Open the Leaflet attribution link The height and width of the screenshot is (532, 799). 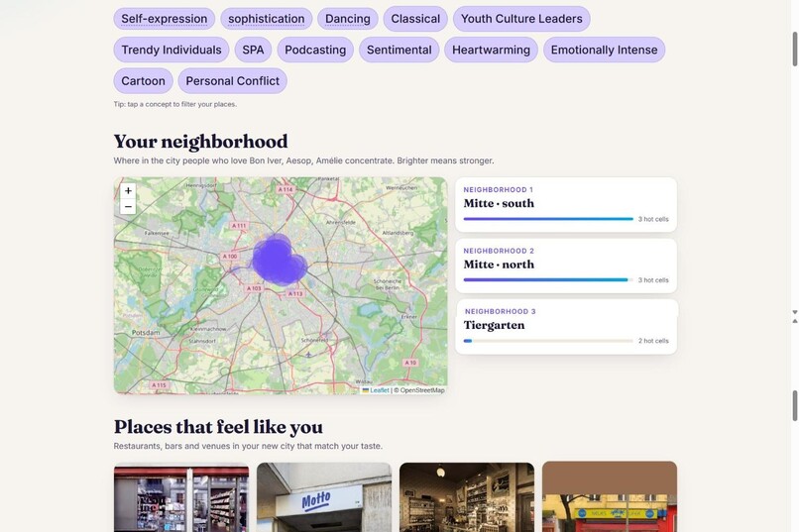pyautogui.click(x=379, y=390)
